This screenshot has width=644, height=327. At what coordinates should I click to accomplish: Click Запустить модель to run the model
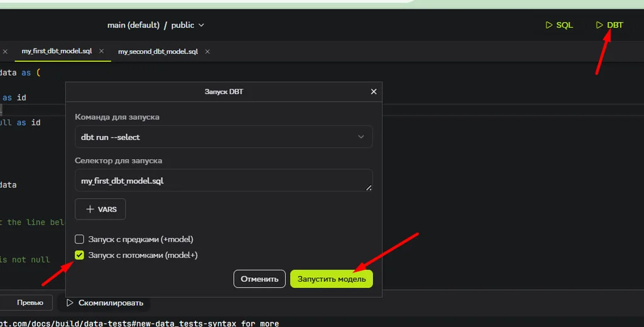331,279
